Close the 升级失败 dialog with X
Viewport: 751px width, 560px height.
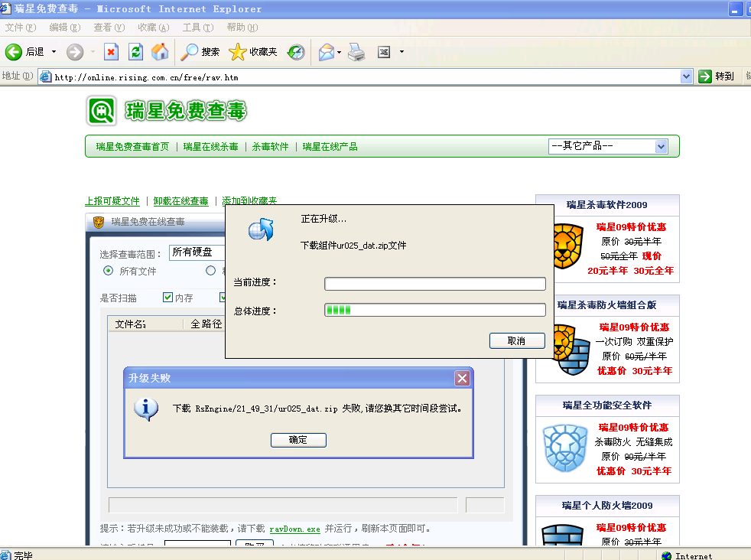coord(462,379)
